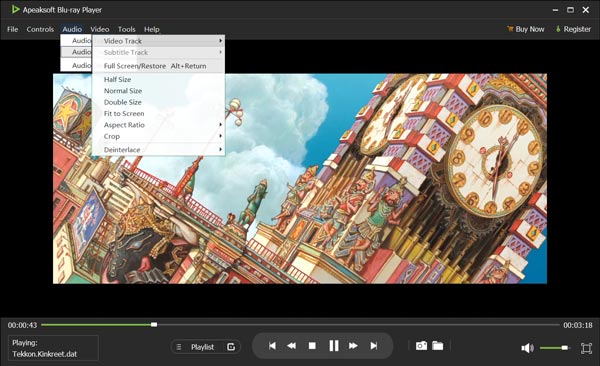Toggle the loop mode icon beside Playlist
The width and height of the screenshot is (600, 366).
click(x=231, y=347)
